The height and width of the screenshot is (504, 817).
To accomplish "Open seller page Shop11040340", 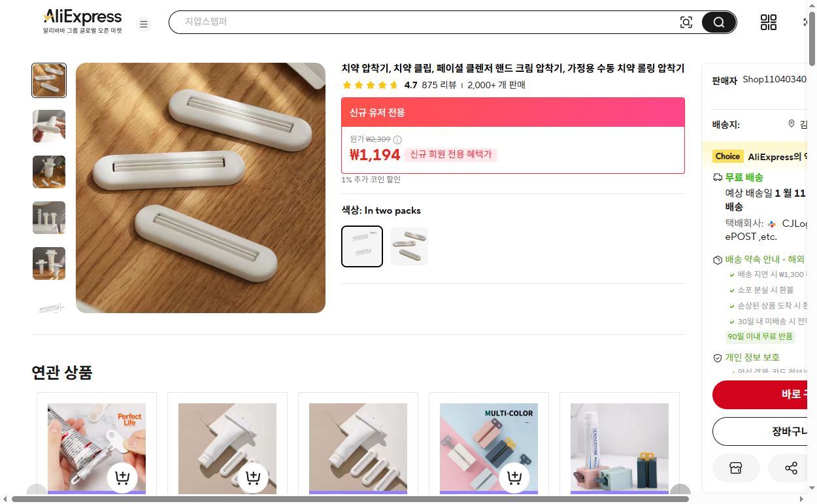I will [774, 79].
